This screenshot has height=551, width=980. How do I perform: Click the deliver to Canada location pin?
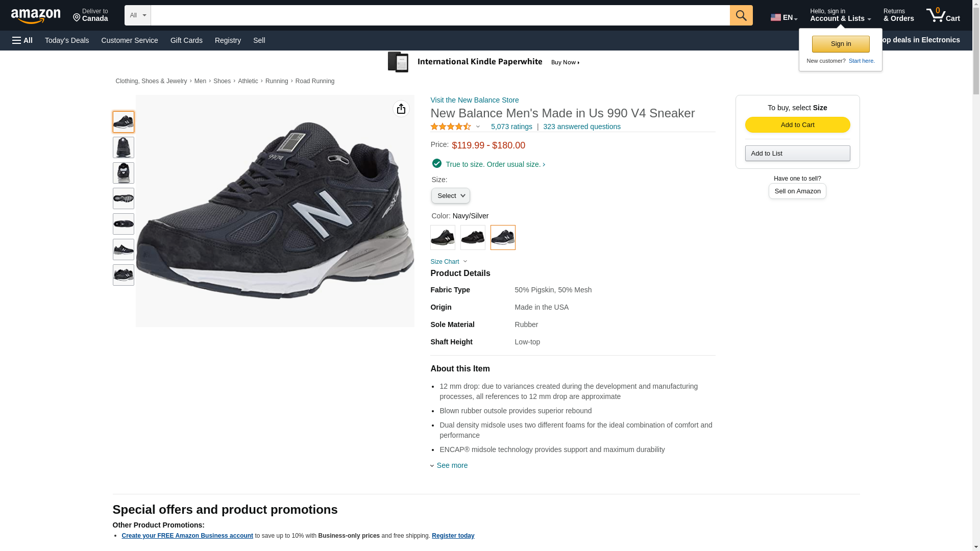77,18
